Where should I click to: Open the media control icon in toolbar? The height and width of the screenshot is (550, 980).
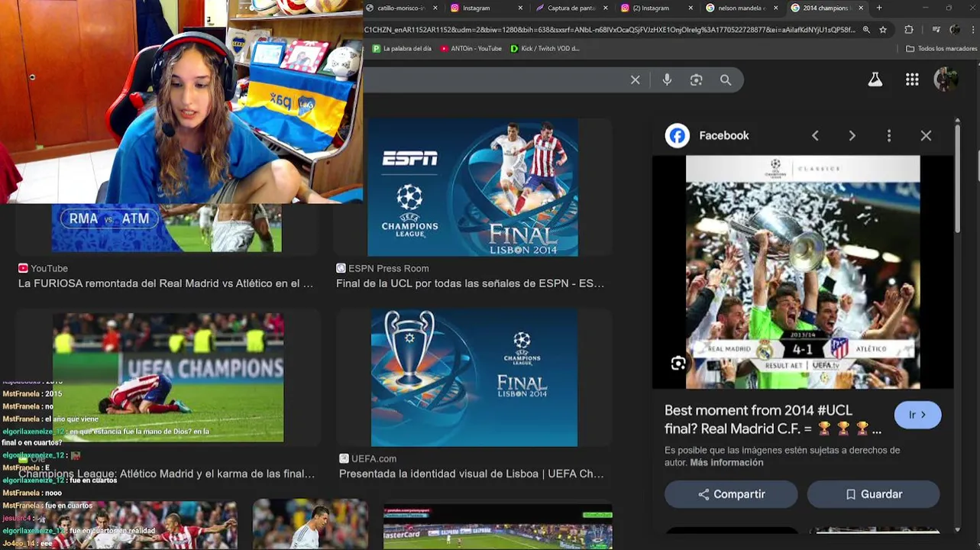click(x=936, y=30)
